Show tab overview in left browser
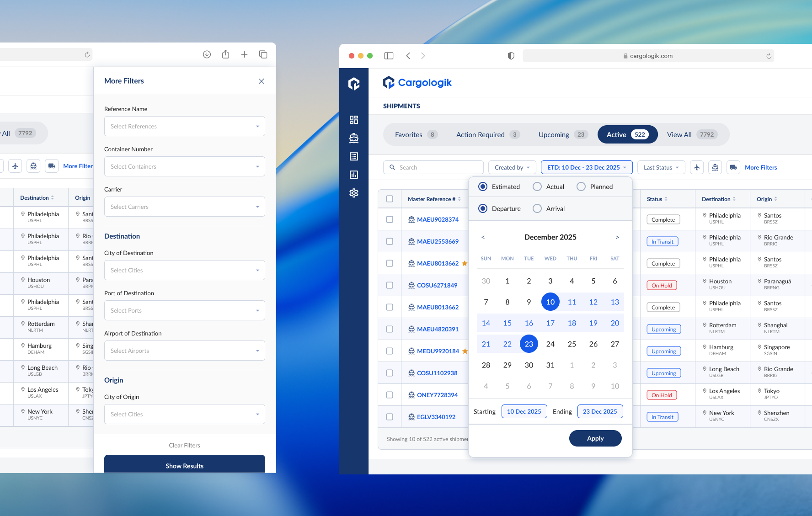Screen dimensions: 812x516 click(x=263, y=54)
